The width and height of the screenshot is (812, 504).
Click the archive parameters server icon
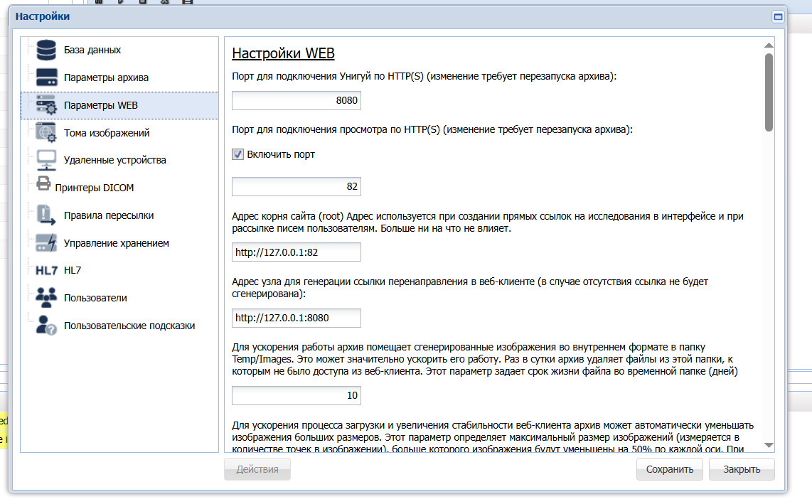click(46, 77)
